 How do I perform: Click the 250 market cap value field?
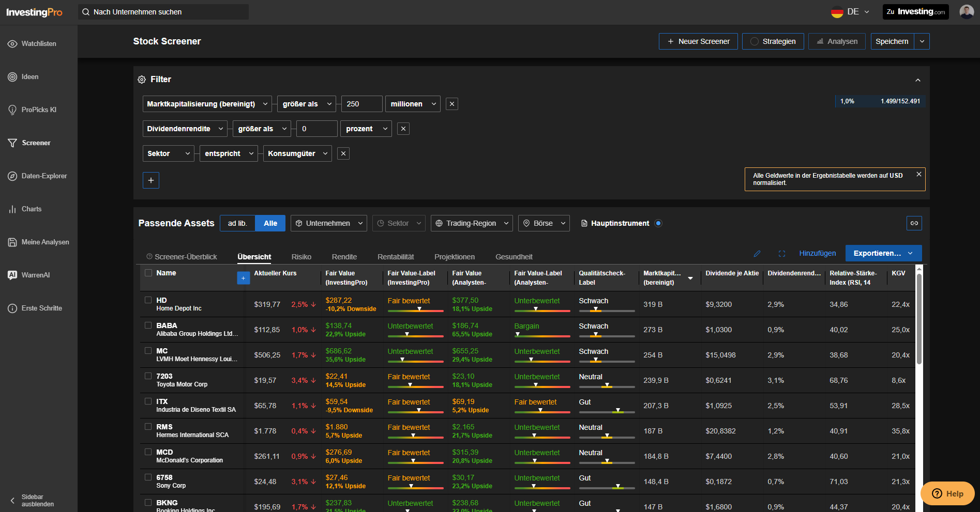[362, 104]
